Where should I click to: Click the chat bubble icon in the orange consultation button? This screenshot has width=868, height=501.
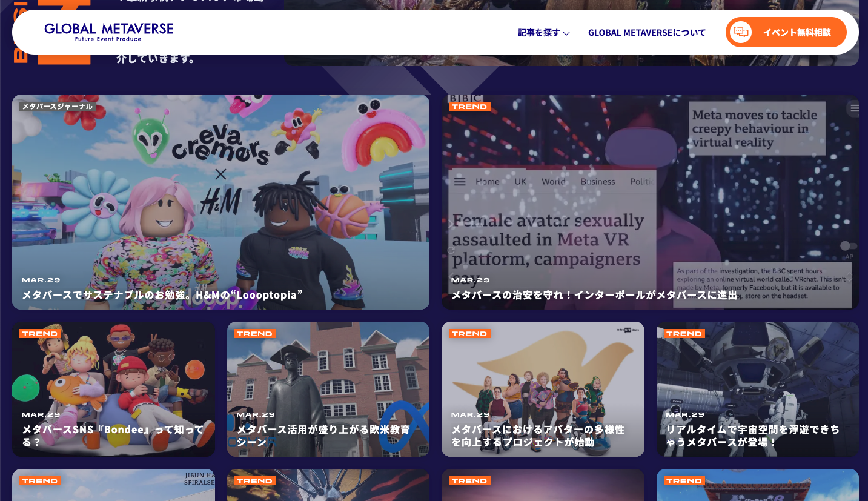(x=741, y=32)
